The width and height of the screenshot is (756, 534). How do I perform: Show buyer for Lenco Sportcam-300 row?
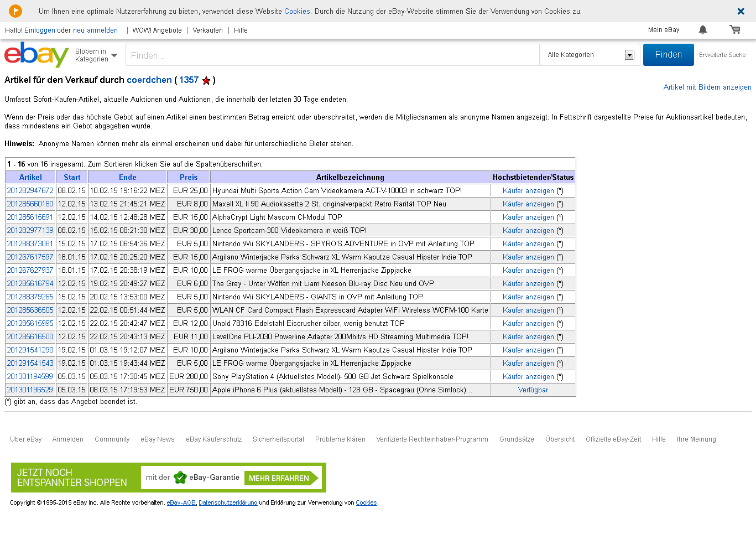coord(528,230)
